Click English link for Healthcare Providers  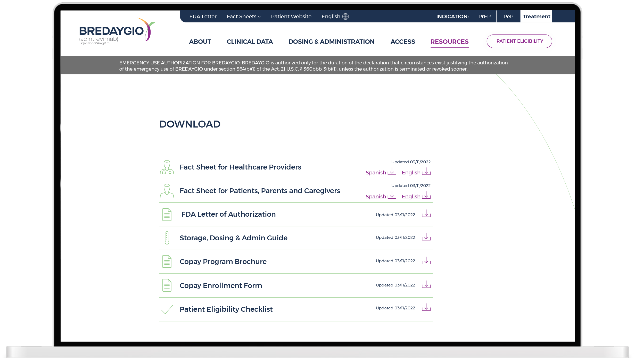click(x=411, y=173)
